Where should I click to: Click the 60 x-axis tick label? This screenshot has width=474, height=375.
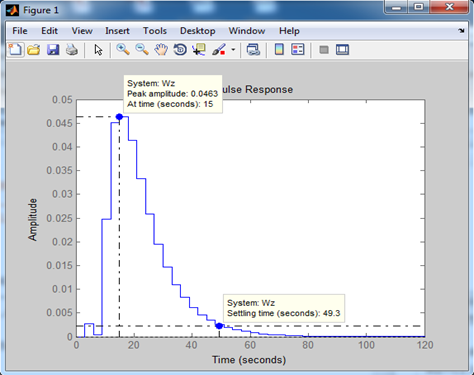250,345
